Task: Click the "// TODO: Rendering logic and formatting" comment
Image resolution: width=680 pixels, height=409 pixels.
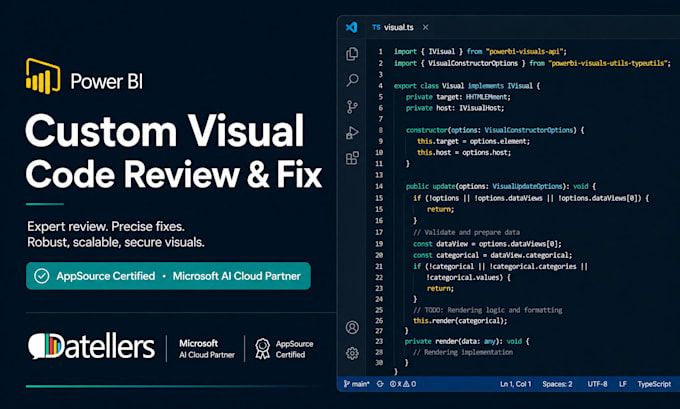Action: (487, 310)
